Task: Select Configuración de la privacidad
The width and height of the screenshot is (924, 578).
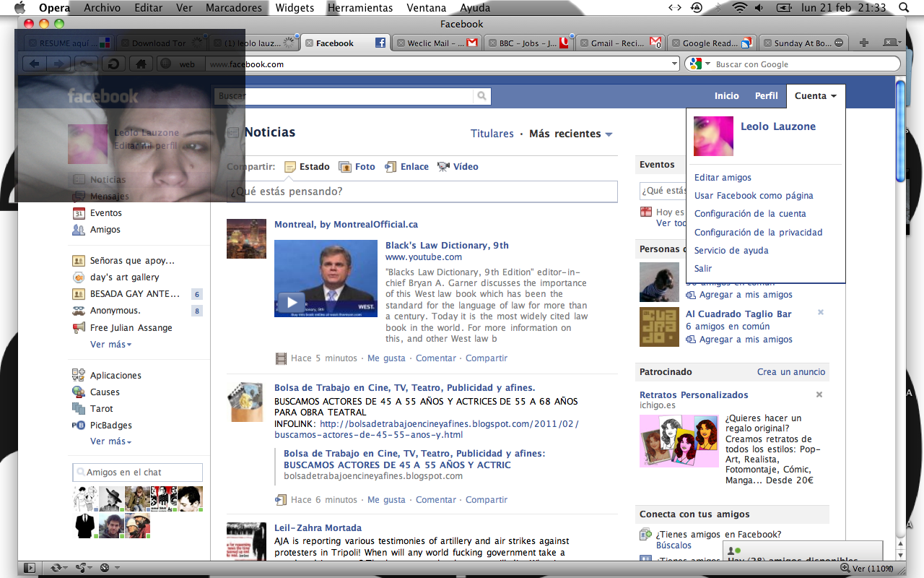Action: point(758,233)
